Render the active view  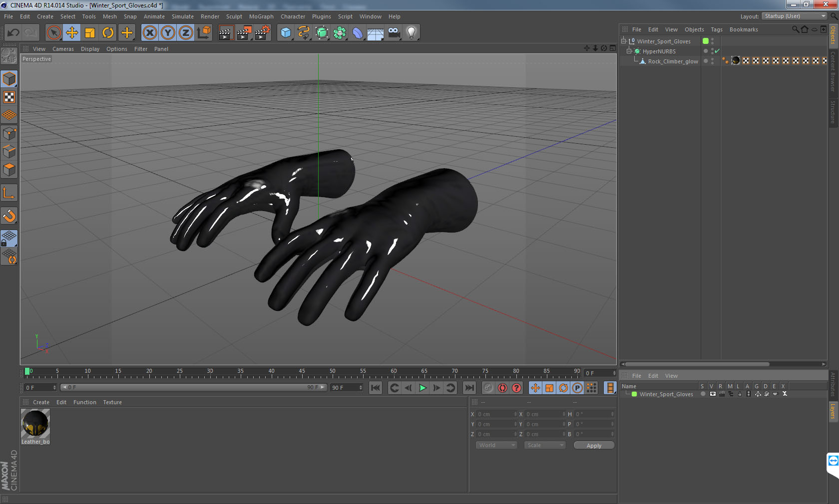226,33
